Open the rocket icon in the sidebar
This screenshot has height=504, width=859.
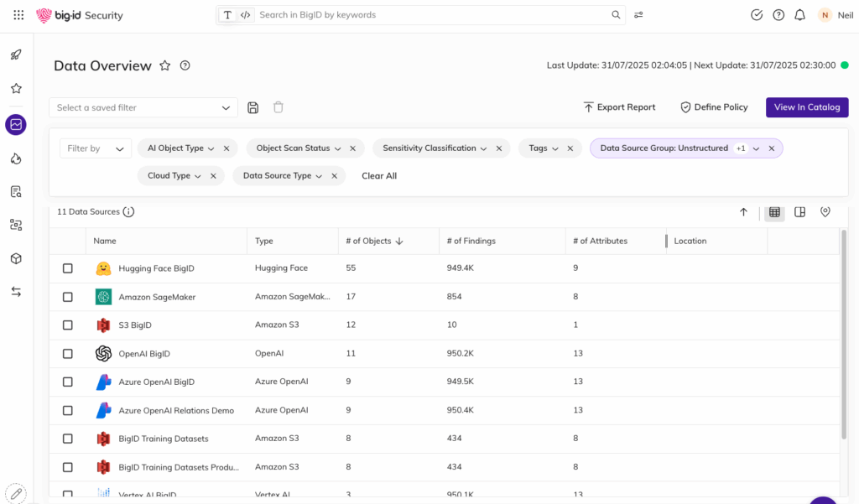(x=16, y=55)
